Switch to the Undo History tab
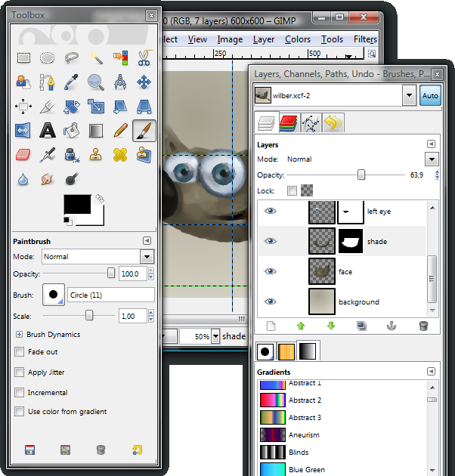 (333, 123)
